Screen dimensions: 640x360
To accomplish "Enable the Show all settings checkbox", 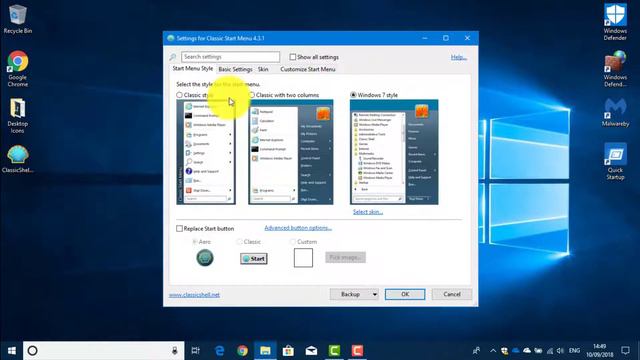I will click(x=293, y=57).
